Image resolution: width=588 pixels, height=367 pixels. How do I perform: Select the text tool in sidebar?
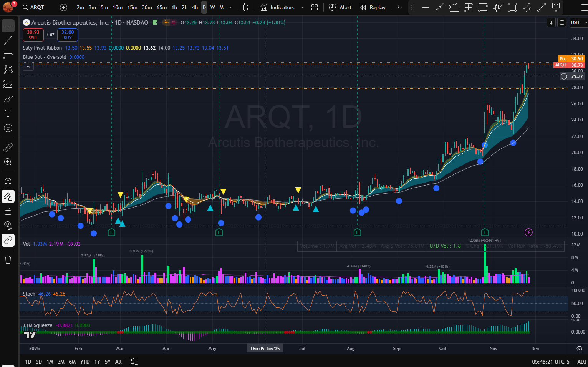click(x=8, y=113)
